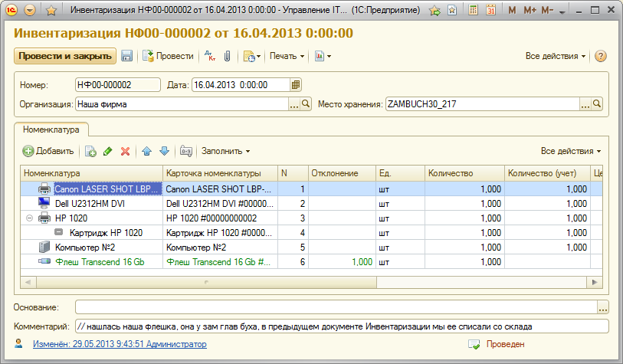Click the Проведен posted status icon
The height and width of the screenshot is (364, 623).
[474, 344]
